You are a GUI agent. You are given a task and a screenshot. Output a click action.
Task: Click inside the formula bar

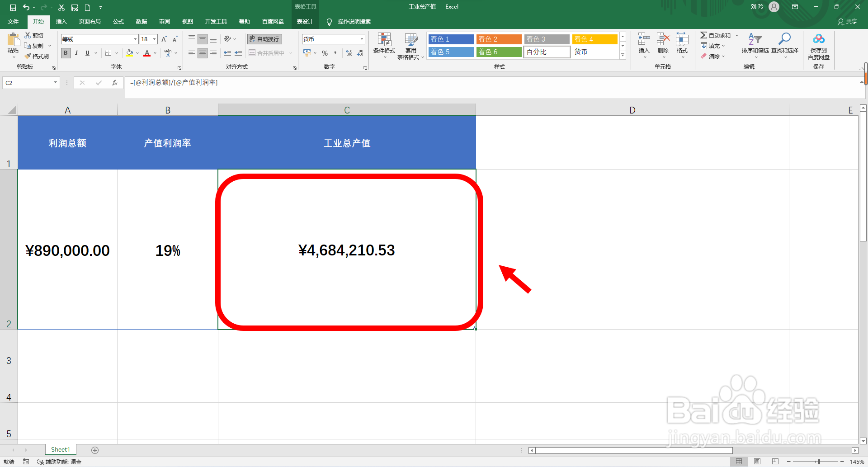(x=493, y=87)
